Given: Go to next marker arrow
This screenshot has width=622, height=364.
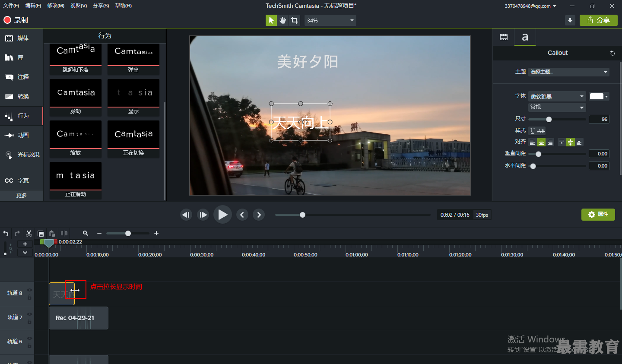Looking at the screenshot, I should (259, 215).
